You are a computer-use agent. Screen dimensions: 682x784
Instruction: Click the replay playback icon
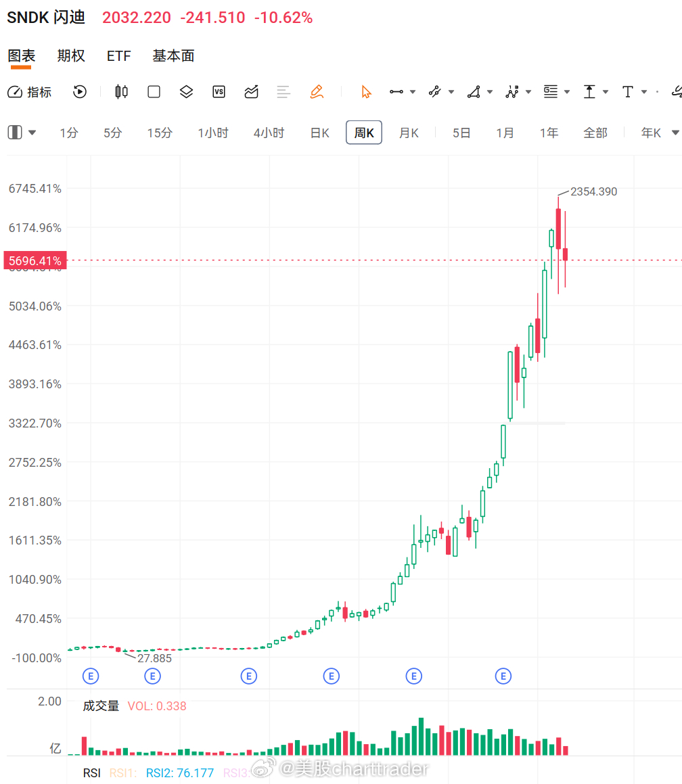[80, 92]
